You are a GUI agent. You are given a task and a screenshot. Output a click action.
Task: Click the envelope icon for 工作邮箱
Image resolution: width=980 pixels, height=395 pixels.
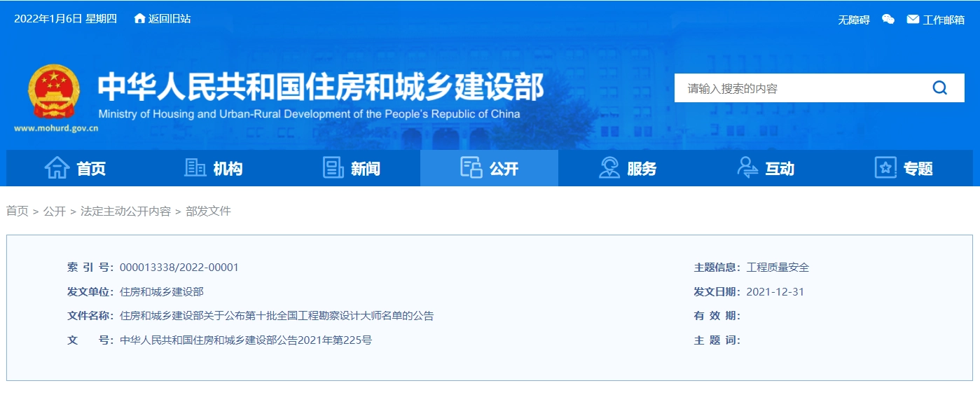tap(913, 20)
